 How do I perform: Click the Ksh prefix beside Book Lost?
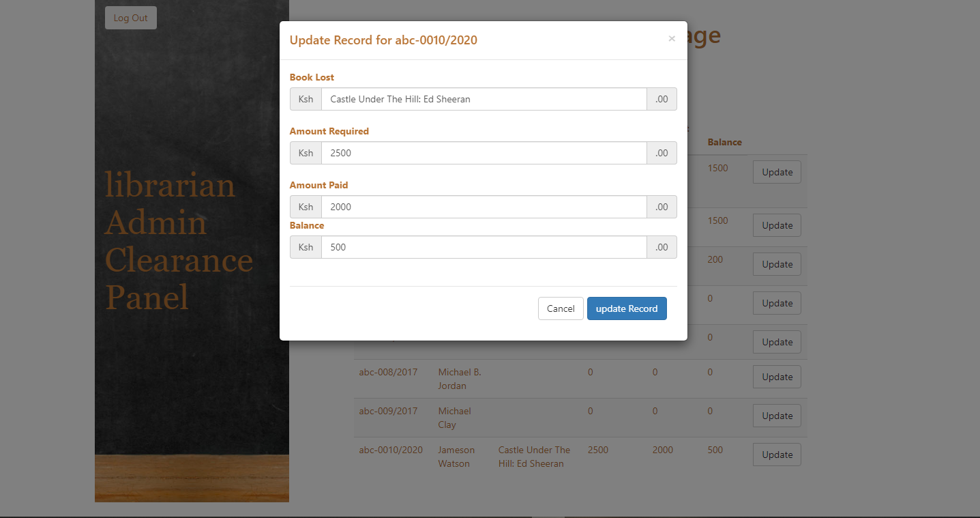pyautogui.click(x=305, y=99)
